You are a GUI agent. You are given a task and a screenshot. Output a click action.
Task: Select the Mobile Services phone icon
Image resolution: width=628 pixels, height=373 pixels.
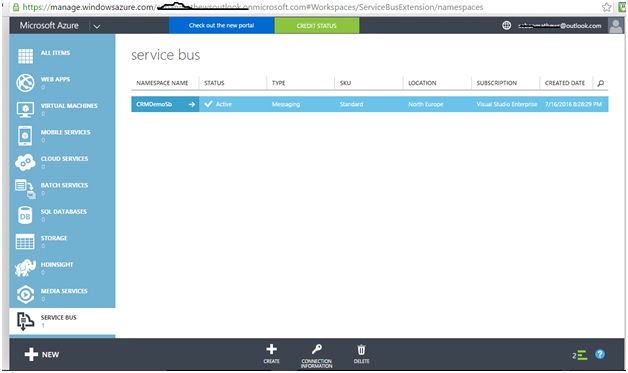pos(25,135)
